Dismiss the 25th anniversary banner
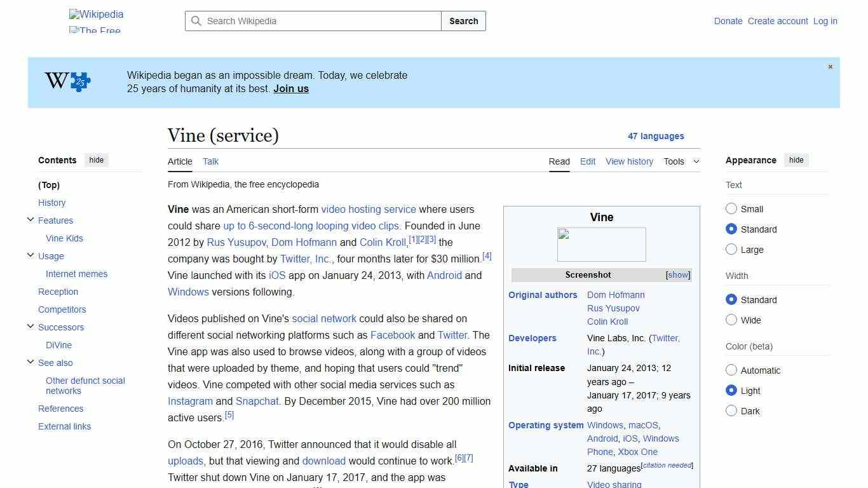868x488 pixels. pos(830,66)
